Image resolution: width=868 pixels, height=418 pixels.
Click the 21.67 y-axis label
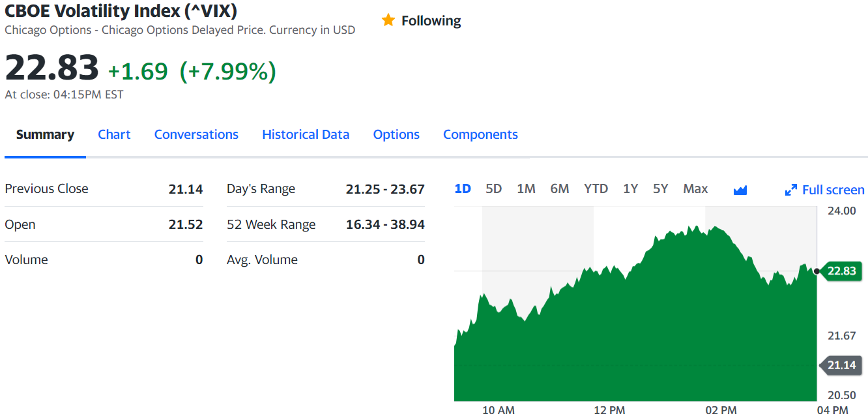[x=842, y=336]
